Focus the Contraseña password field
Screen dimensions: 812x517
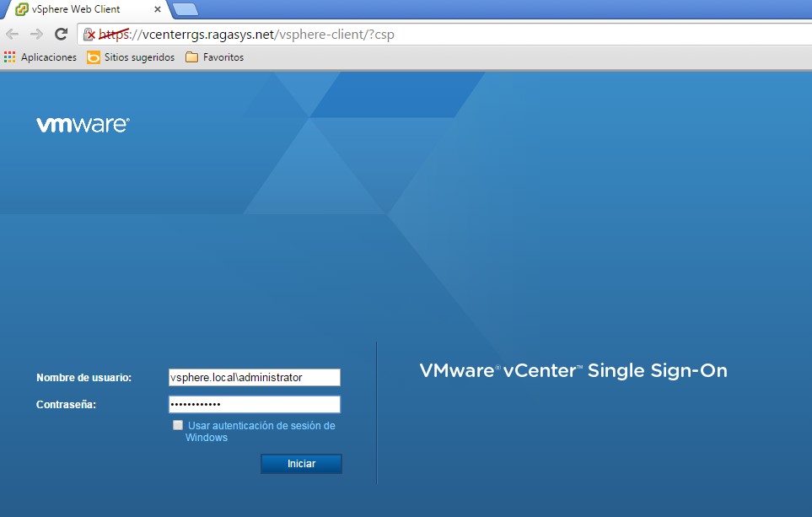point(255,404)
